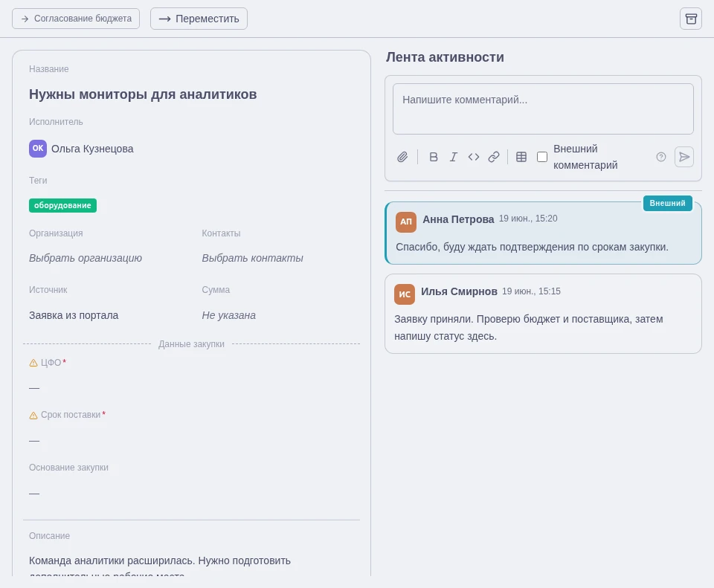Click the Контакты label
714x588 pixels.
click(222, 233)
